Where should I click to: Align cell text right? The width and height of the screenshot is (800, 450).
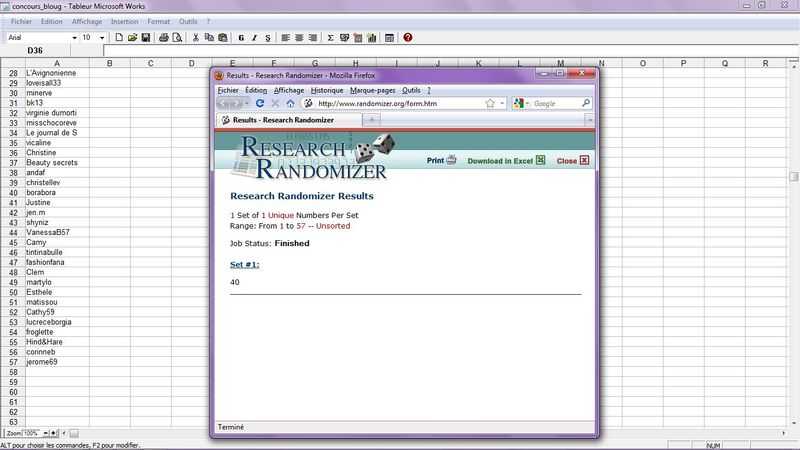pos(313,38)
